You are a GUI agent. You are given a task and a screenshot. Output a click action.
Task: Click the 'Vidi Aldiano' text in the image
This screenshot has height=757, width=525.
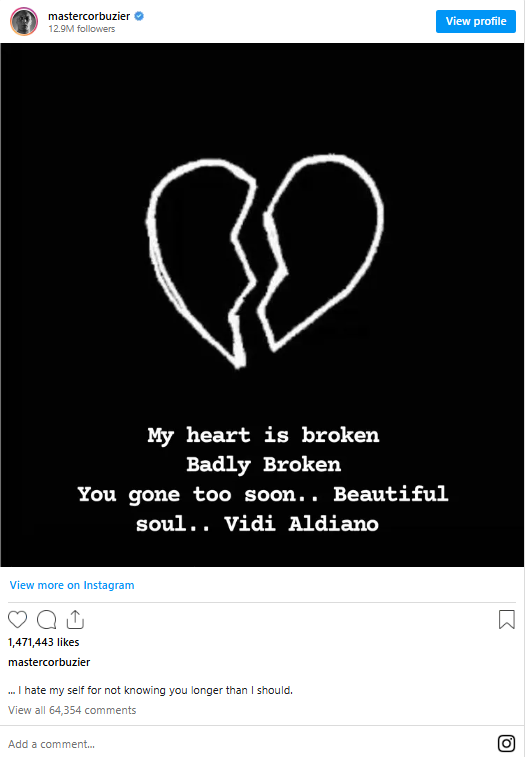301,524
